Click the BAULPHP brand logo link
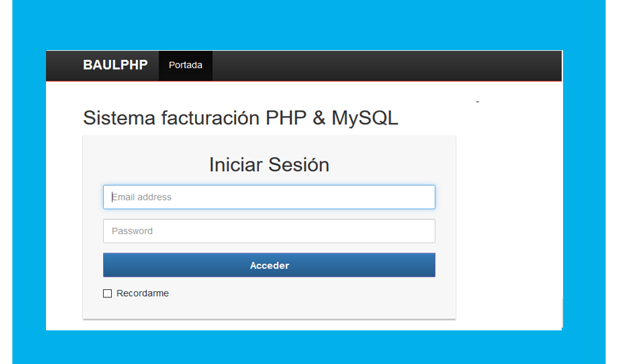This screenshot has height=364, width=618. pos(115,65)
